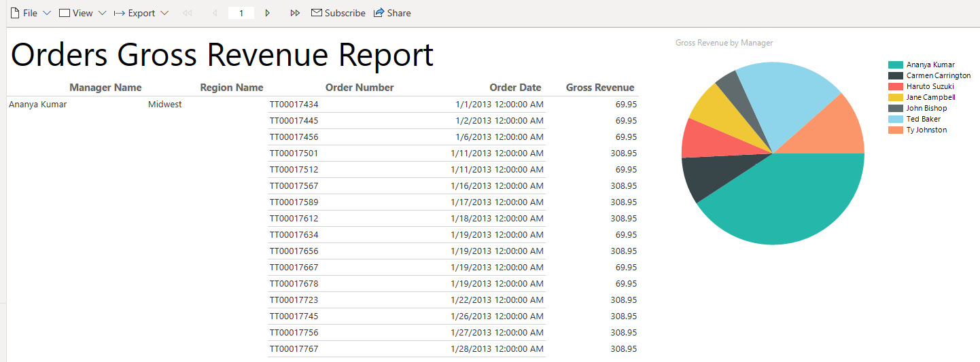Open the Export dropdown chevron
The image size is (980, 362).
(x=164, y=13)
